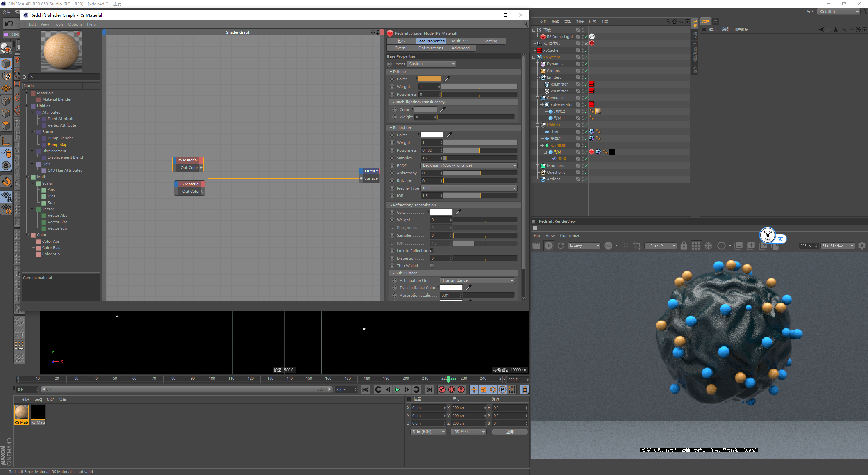The image size is (868, 475).
Task: Toggle visibility dots of xpCache object
Action: point(583,50)
